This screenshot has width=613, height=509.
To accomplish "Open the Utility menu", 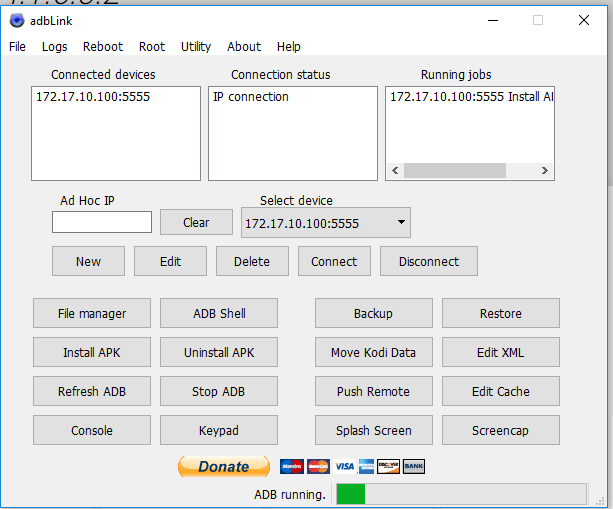I will 196,47.
